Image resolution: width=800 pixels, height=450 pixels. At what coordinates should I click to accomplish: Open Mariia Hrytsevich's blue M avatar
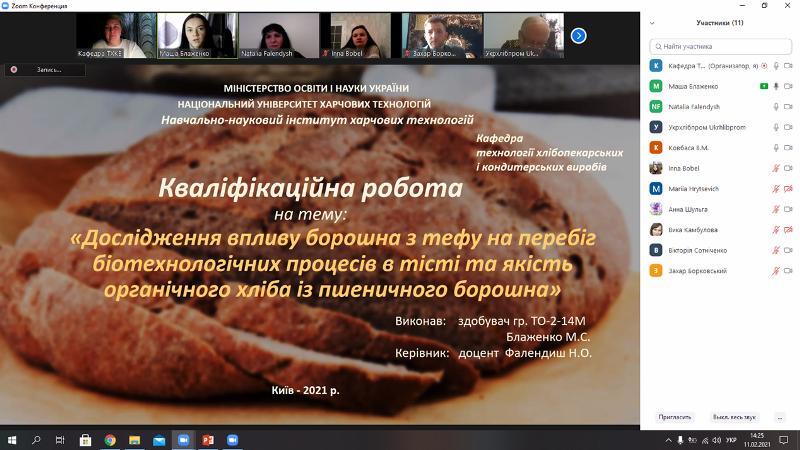pos(656,188)
